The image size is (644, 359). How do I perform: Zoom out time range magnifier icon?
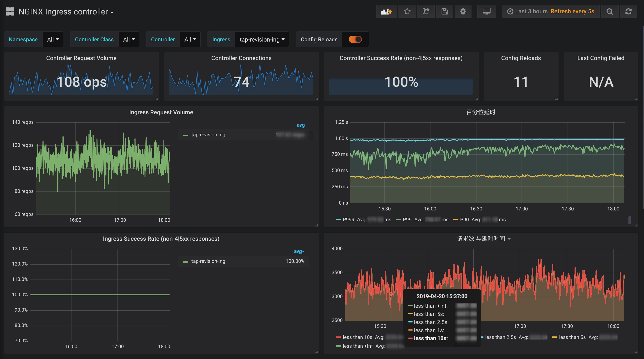pos(610,12)
